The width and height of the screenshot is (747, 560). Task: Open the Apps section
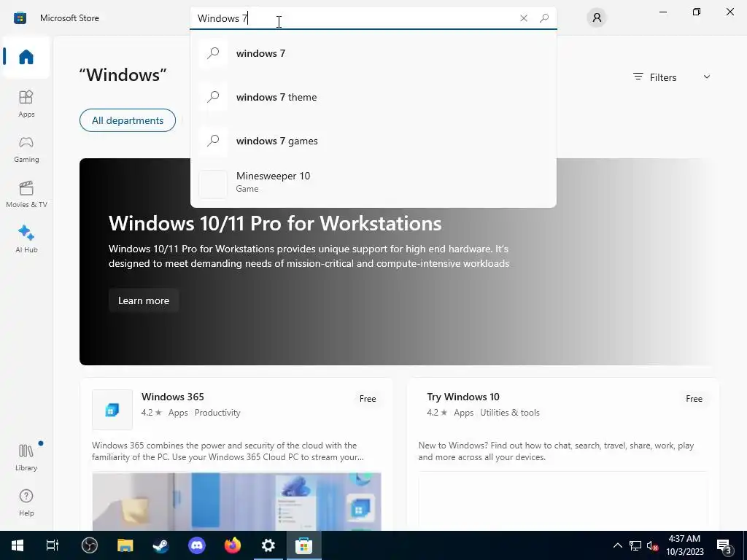[x=26, y=104]
